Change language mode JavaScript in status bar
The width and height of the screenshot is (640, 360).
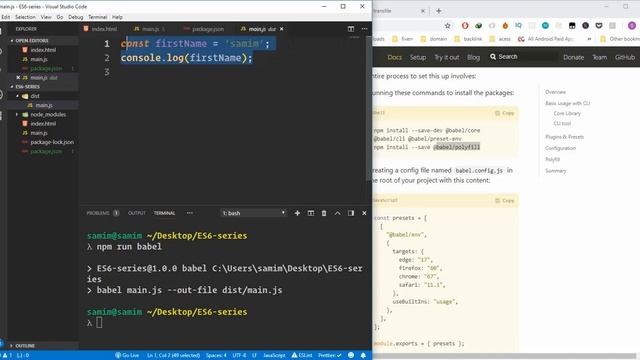274,356
